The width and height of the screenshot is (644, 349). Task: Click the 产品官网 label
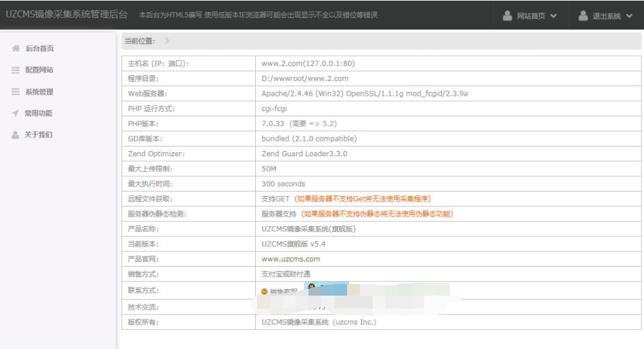tap(143, 259)
